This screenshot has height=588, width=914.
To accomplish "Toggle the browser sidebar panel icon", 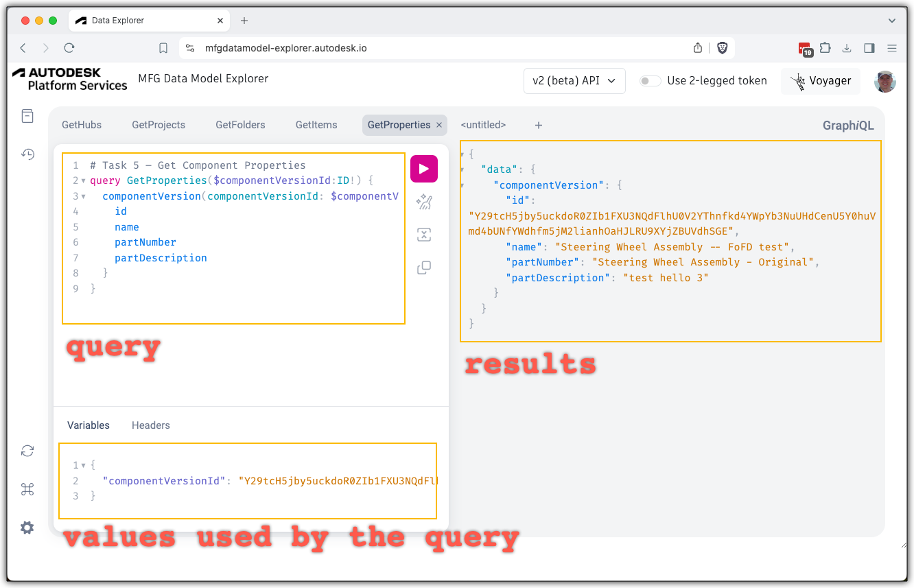I will 869,48.
